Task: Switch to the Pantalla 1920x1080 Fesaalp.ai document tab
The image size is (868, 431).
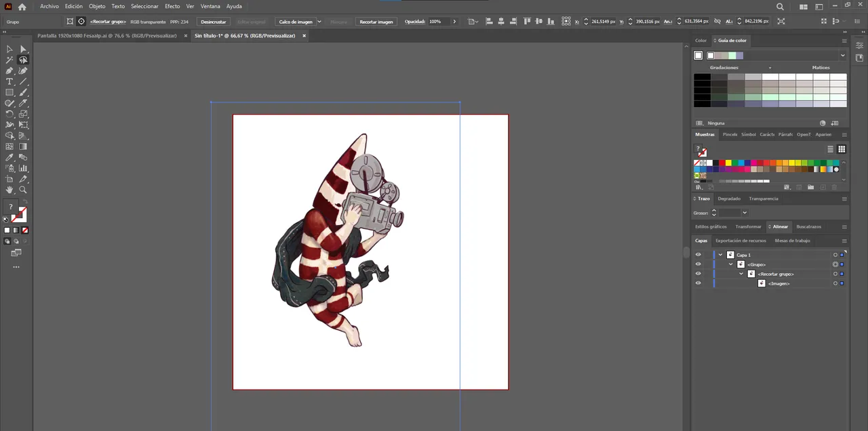Action: (x=107, y=35)
